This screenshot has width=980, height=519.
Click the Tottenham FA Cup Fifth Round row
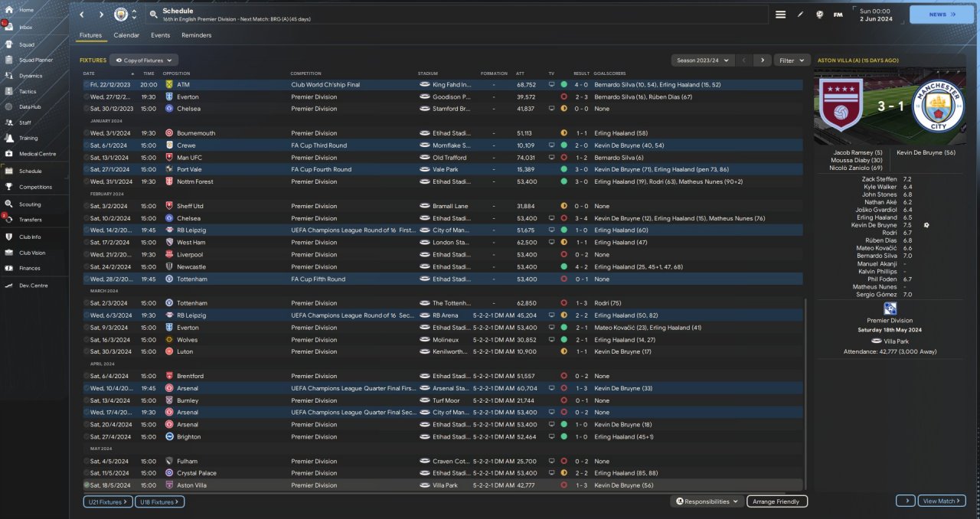[443, 279]
